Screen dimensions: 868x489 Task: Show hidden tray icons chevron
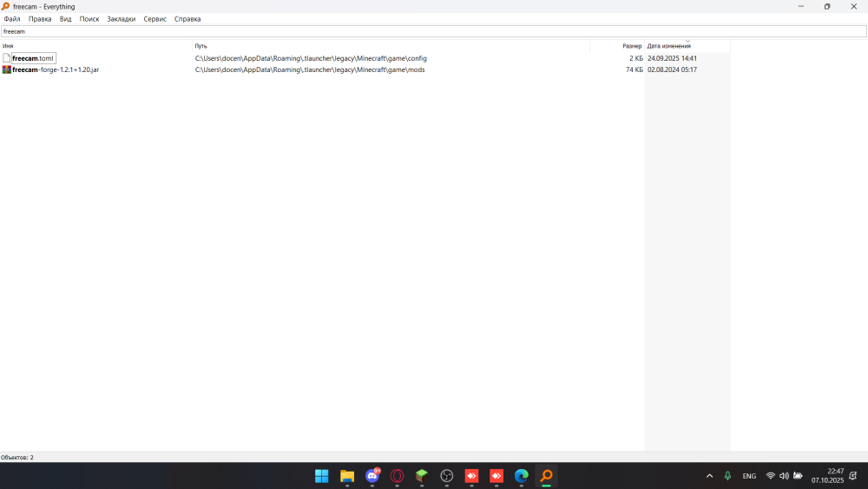[x=710, y=476]
